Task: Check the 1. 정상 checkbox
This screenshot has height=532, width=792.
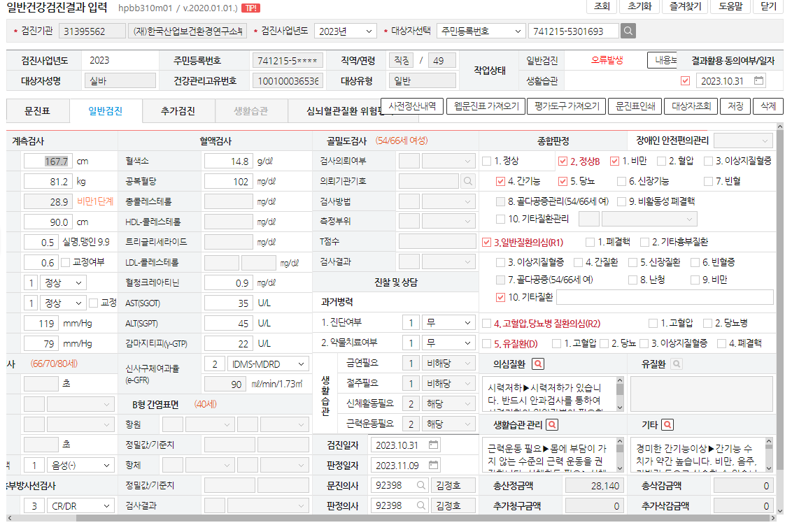Action: tap(487, 161)
